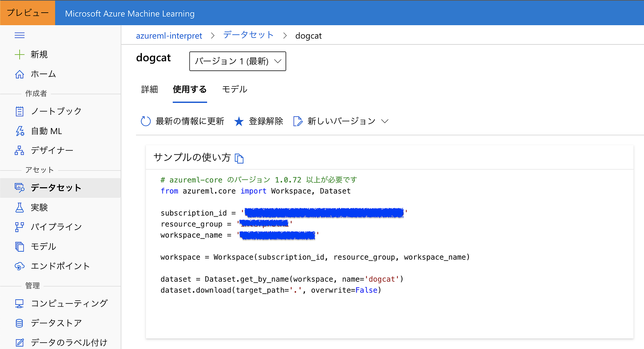Click the green plus icon for 新規
Viewport: 644px width, 349px height.
pyautogui.click(x=20, y=55)
